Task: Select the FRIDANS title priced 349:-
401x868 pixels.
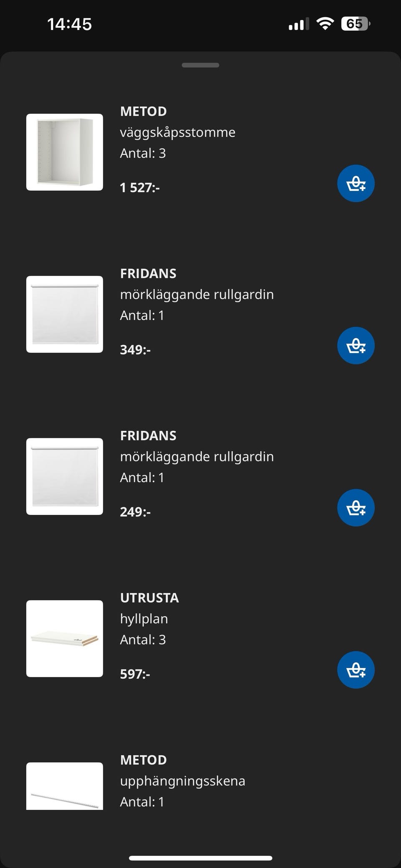Action: (148, 273)
